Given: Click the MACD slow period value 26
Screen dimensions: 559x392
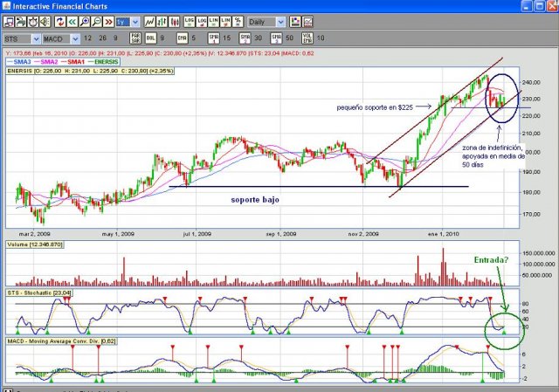Looking at the screenshot, I should 103,38.
